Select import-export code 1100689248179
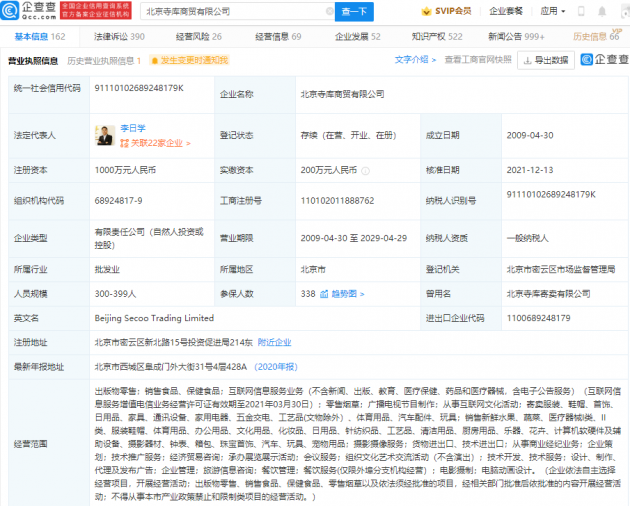Screen dimensions: 630x506 (538, 318)
